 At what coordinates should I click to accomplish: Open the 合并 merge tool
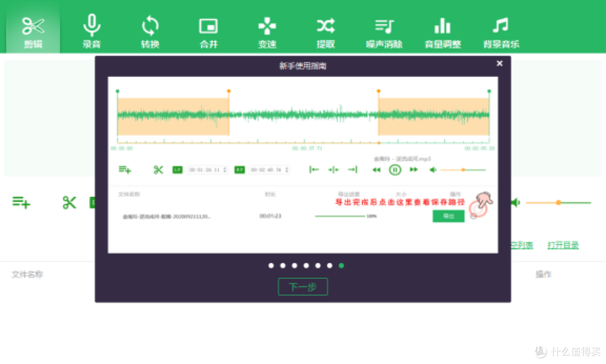click(208, 32)
